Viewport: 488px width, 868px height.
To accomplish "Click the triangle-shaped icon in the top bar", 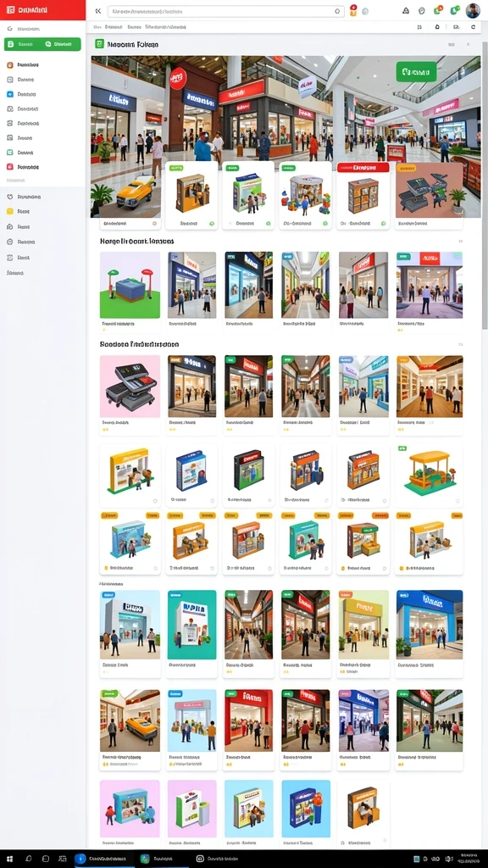I will [x=405, y=10].
